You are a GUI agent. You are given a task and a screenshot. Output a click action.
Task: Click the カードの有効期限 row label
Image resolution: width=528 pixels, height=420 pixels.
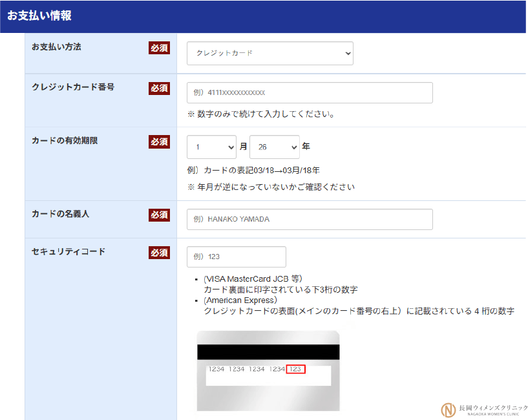click(x=65, y=140)
